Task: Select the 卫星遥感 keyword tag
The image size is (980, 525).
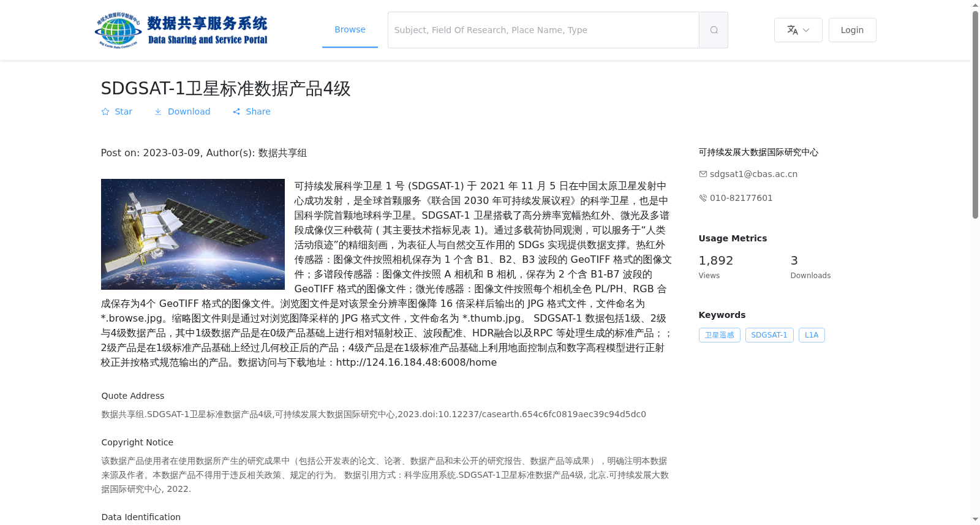Action: (x=719, y=335)
